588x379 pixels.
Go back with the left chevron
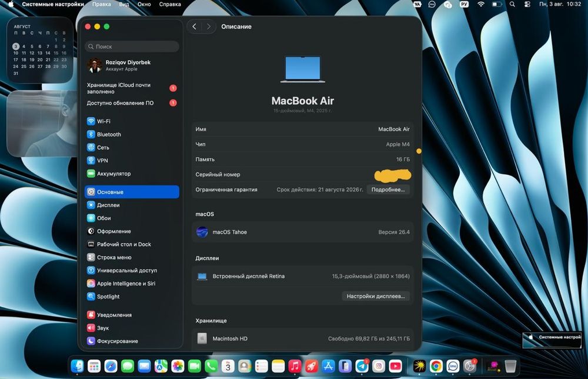(194, 26)
